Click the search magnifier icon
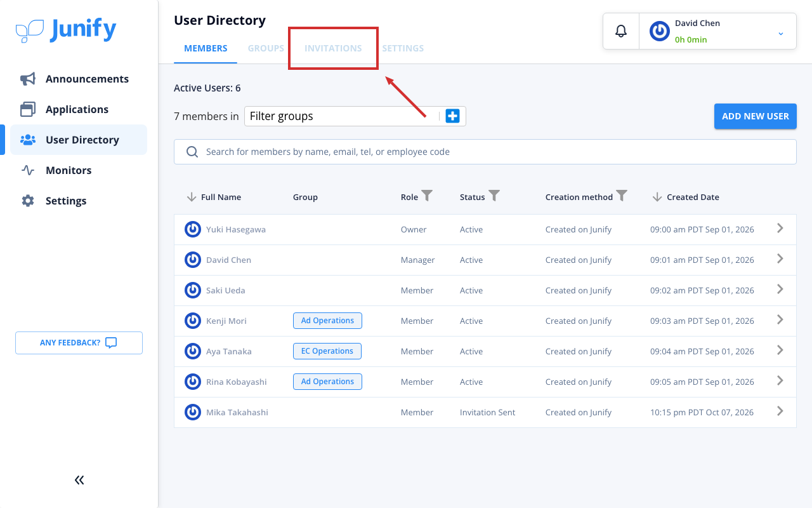Image resolution: width=812 pixels, height=508 pixels. coord(192,152)
